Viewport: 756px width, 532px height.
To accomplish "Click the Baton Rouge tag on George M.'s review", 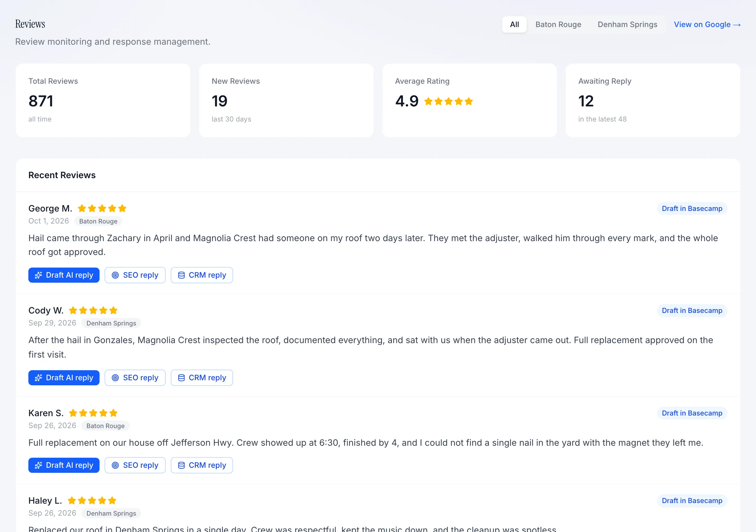I will pos(98,221).
